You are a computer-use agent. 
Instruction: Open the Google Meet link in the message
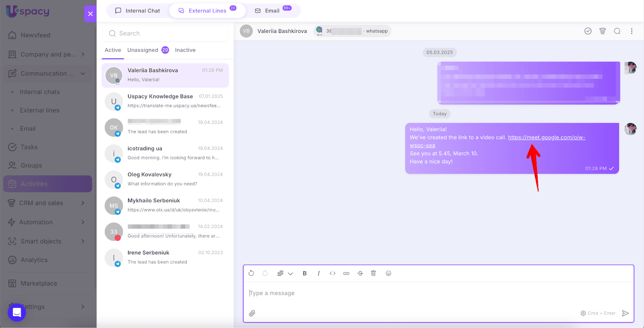(546, 137)
